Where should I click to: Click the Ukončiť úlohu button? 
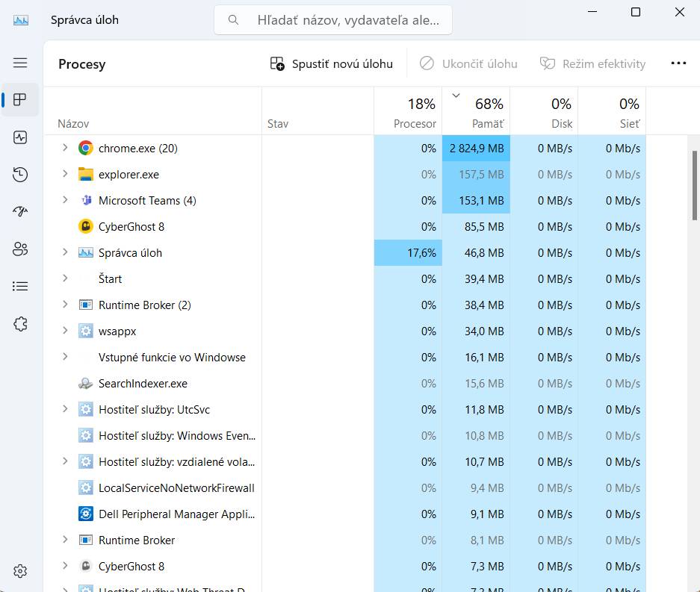[x=468, y=63]
